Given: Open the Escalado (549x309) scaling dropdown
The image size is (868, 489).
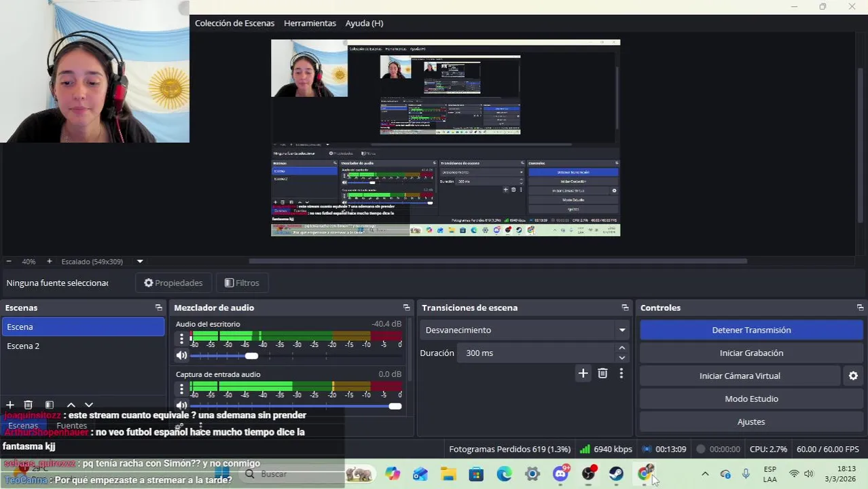Looking at the screenshot, I should click(140, 261).
